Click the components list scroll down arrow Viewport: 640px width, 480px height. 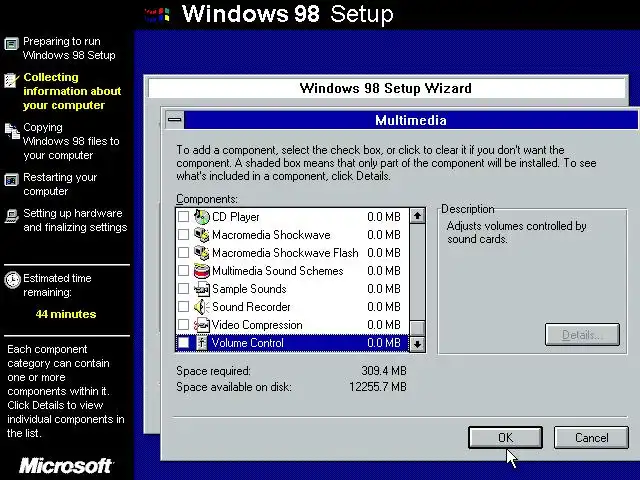[417, 344]
